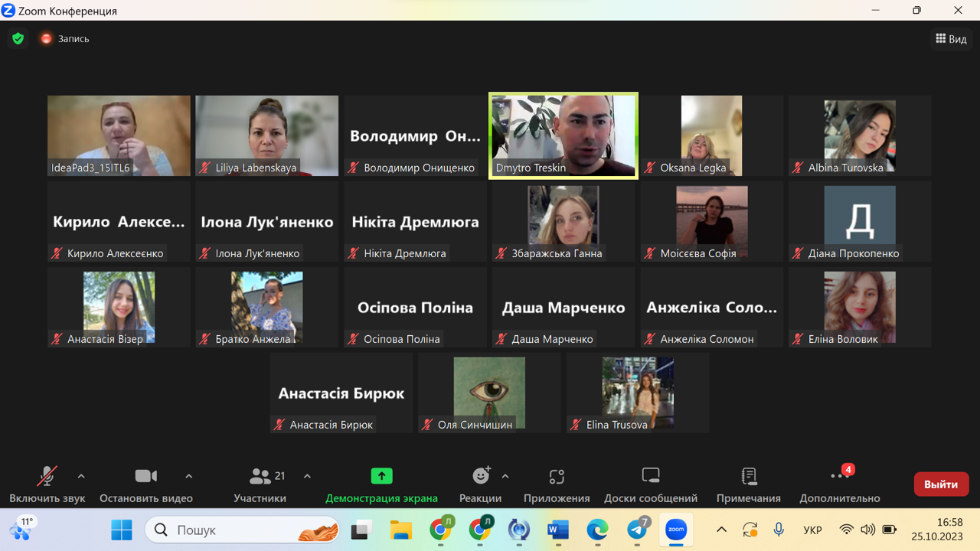Click muted mic icon of Albina Turovska
Screen dimensions: 980x551
[798, 168]
